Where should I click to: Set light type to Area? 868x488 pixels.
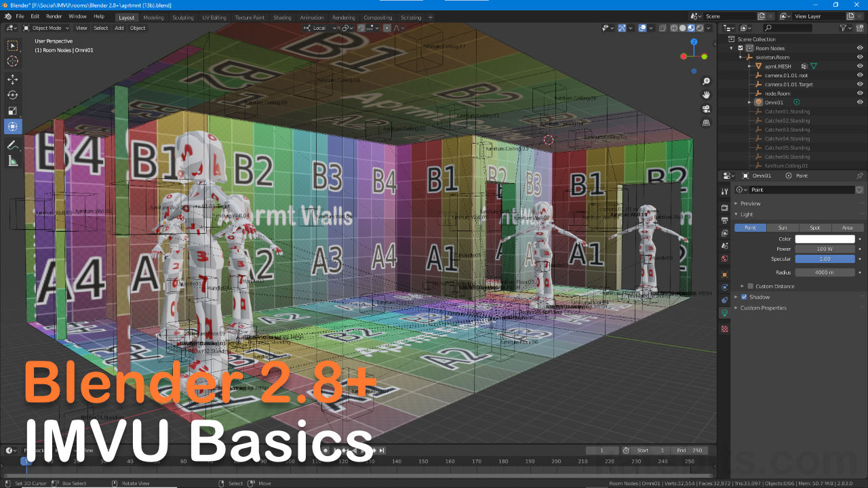pos(848,228)
